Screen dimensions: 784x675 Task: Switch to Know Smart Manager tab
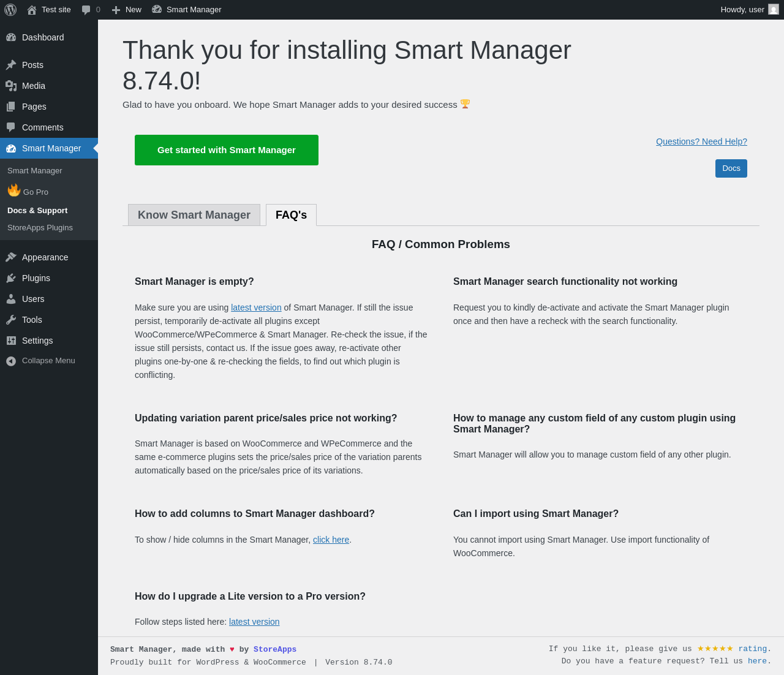coord(194,215)
